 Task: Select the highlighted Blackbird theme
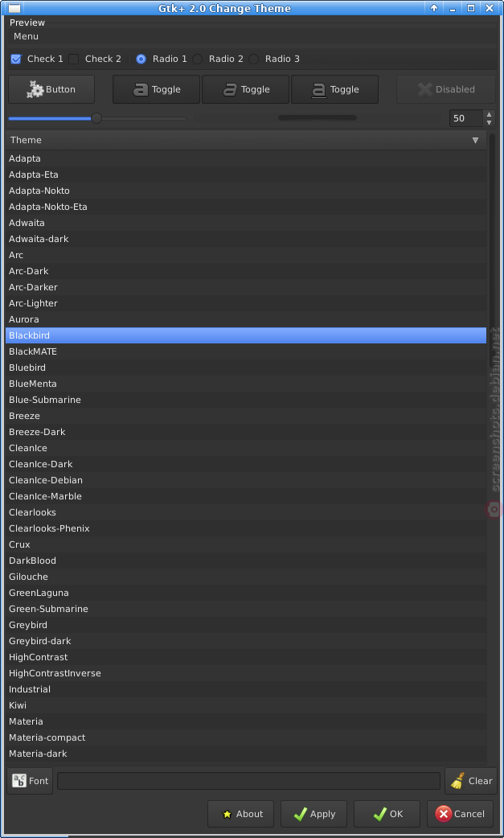point(246,335)
